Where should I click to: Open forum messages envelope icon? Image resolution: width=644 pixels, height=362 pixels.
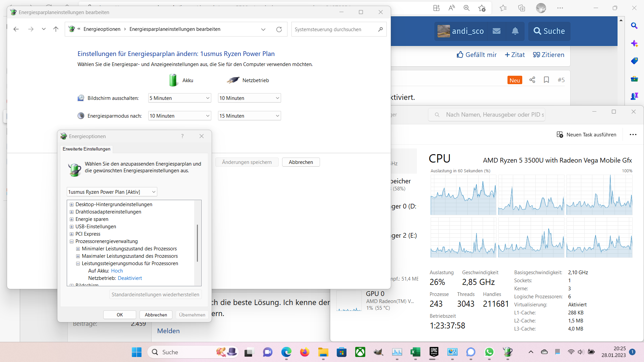click(x=496, y=31)
